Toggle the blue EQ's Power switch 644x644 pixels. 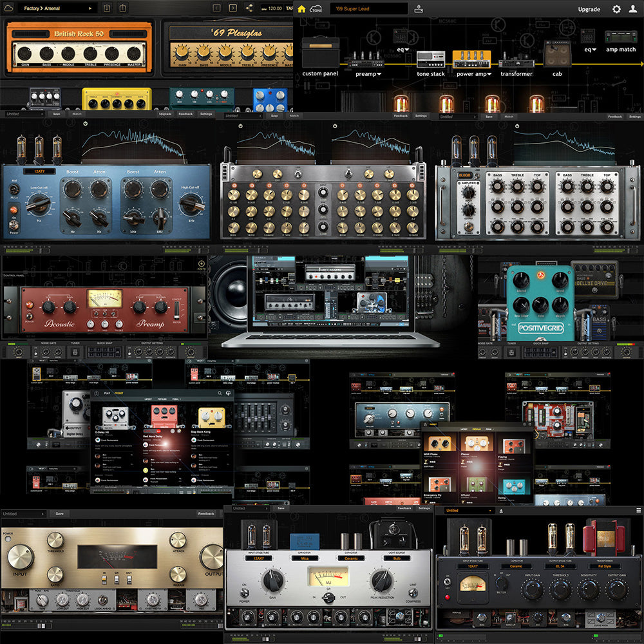click(13, 227)
